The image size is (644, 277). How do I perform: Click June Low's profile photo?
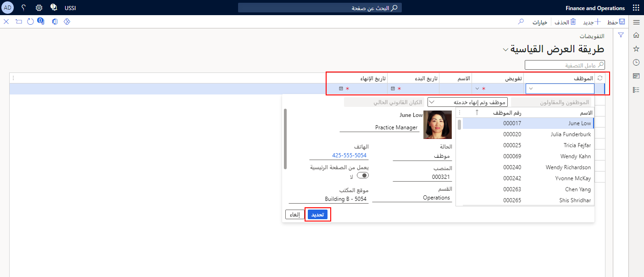[x=438, y=124]
